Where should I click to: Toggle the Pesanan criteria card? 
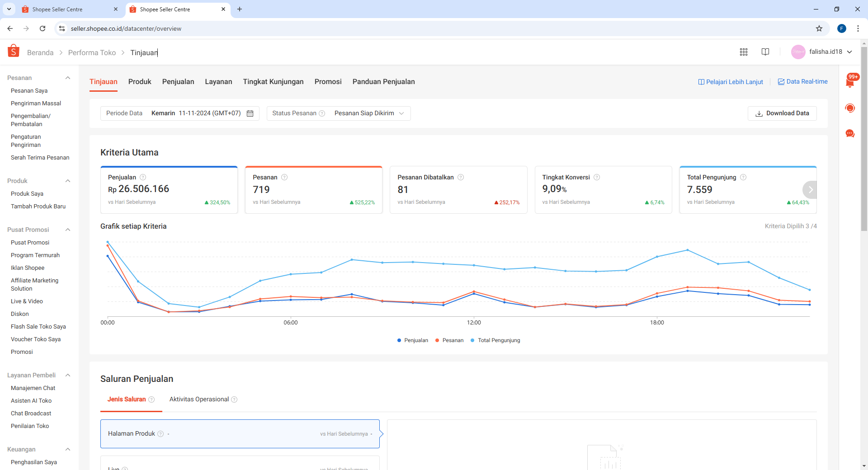[x=314, y=190]
